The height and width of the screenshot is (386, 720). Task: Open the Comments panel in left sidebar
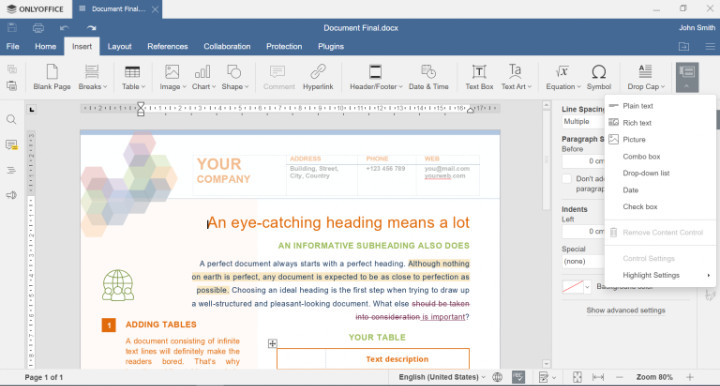(x=11, y=145)
